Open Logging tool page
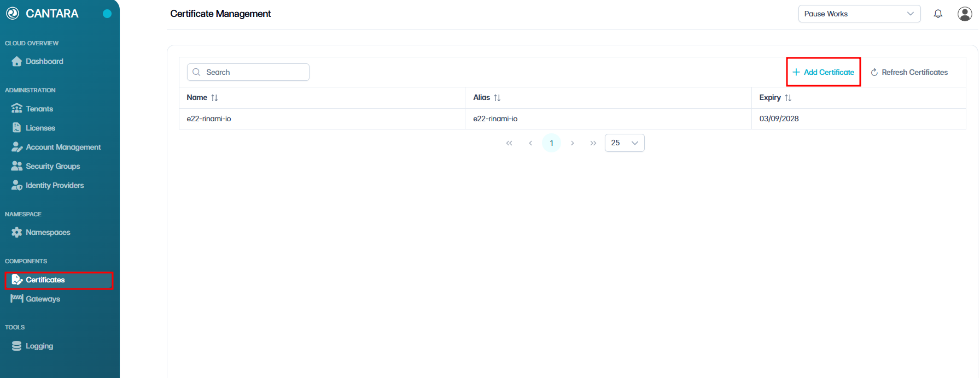This screenshot has width=980, height=378. pos(39,346)
